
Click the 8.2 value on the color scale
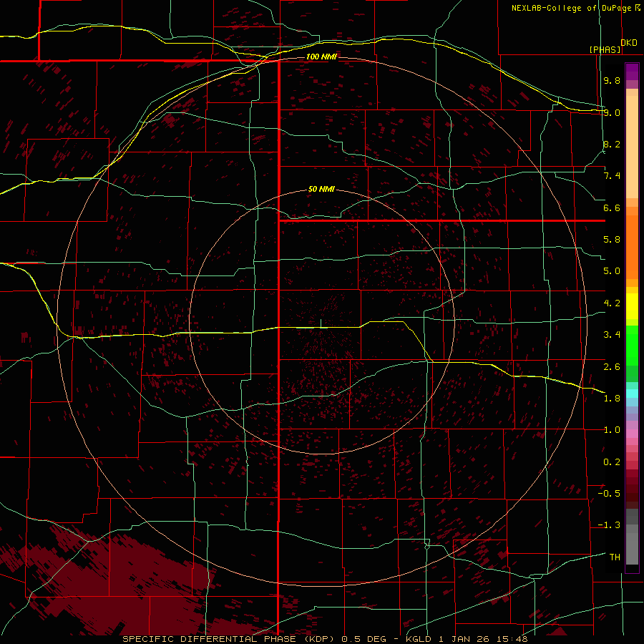coord(612,144)
